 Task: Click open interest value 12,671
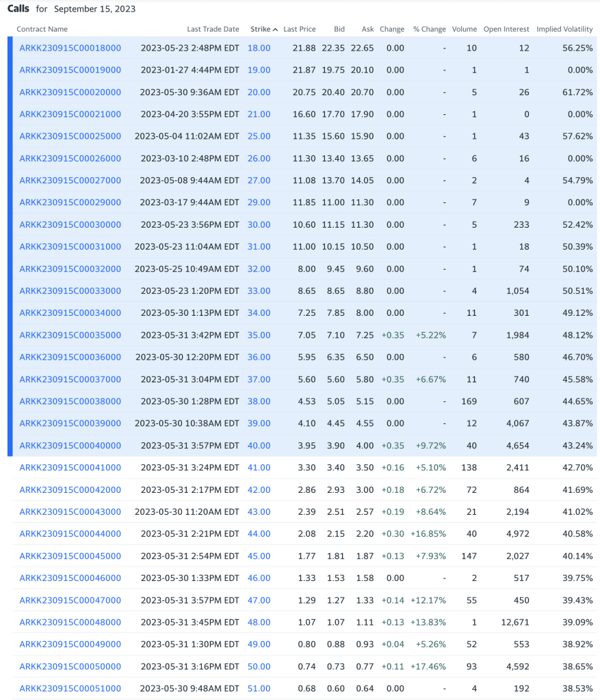pyautogui.click(x=515, y=622)
